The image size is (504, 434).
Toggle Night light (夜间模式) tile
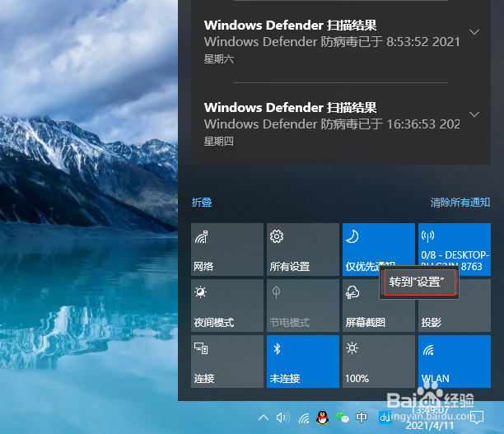[x=227, y=306]
